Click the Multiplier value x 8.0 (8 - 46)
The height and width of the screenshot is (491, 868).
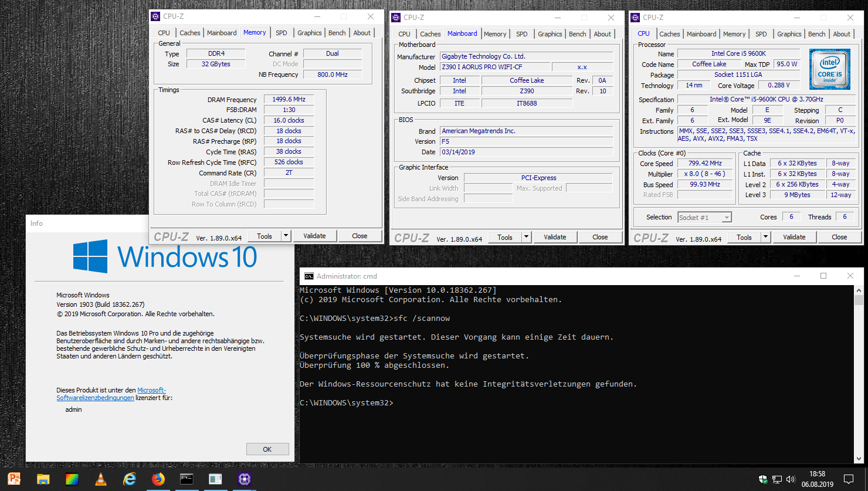[705, 174]
